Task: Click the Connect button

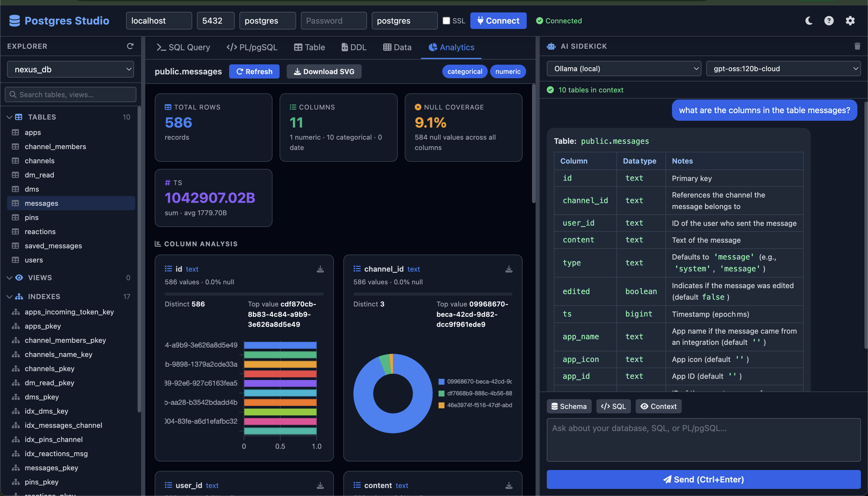Action: pos(498,20)
